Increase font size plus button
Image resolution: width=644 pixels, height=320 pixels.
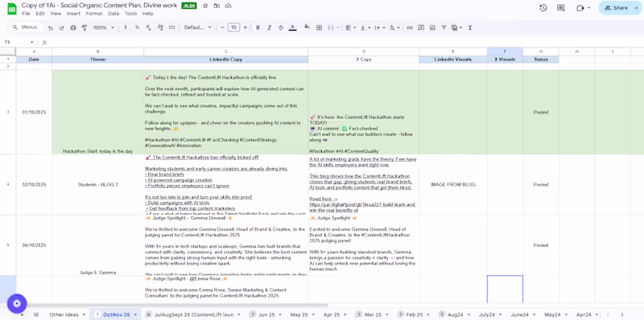pyautogui.click(x=246, y=27)
